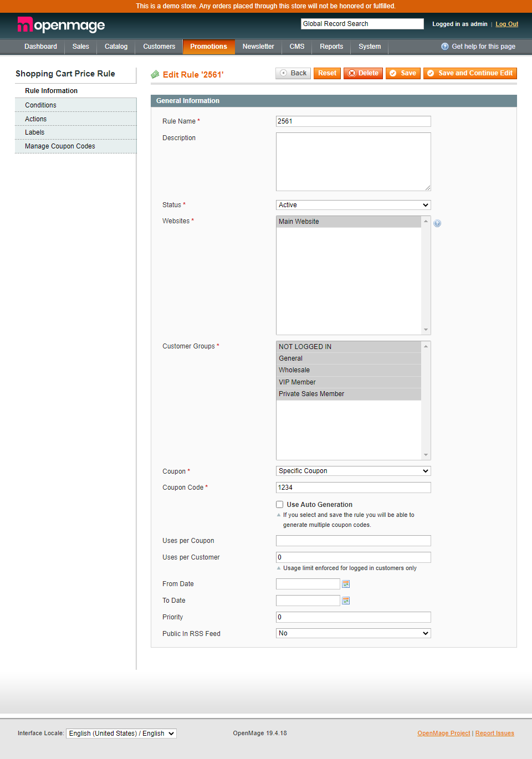Click the help tooltip icon beside Websites
532x759 pixels.
click(x=437, y=223)
